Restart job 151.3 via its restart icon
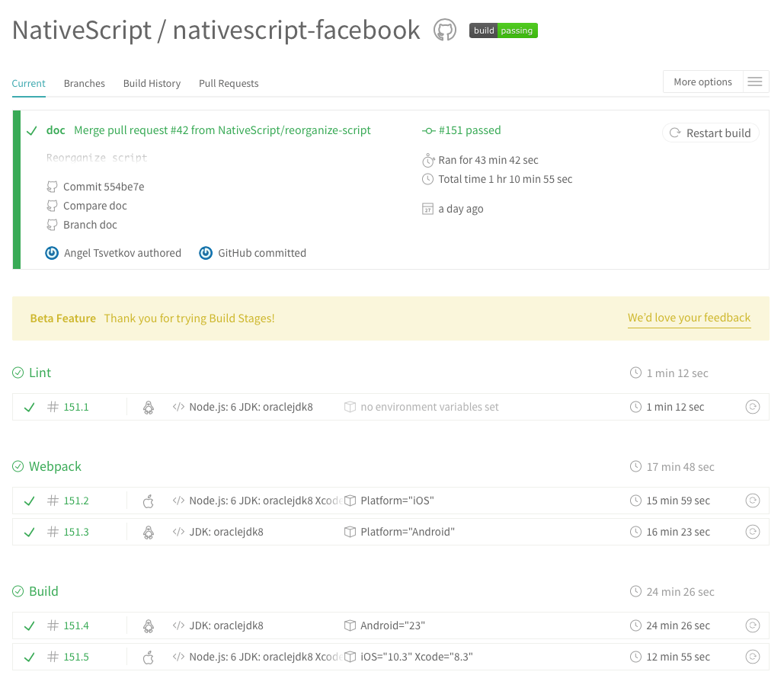784x691 pixels. tap(752, 532)
